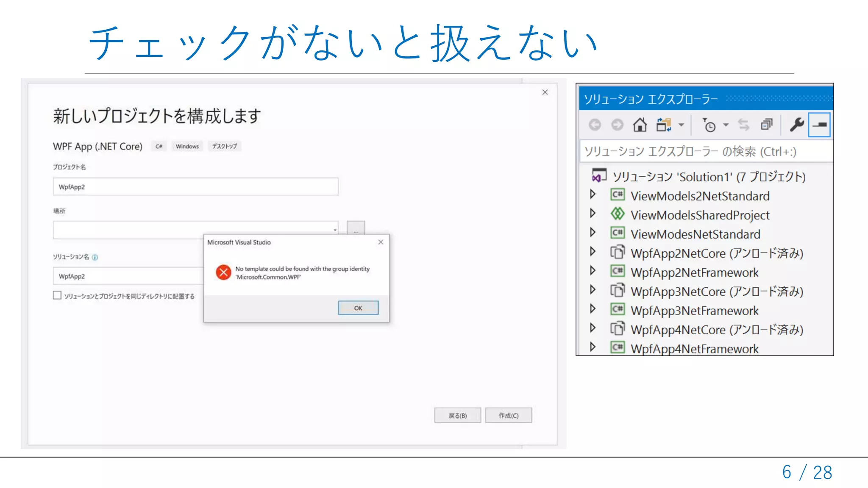868x488 pixels.
Task: Select WpfApp2NetCore unloaded project icon
Action: tap(618, 252)
